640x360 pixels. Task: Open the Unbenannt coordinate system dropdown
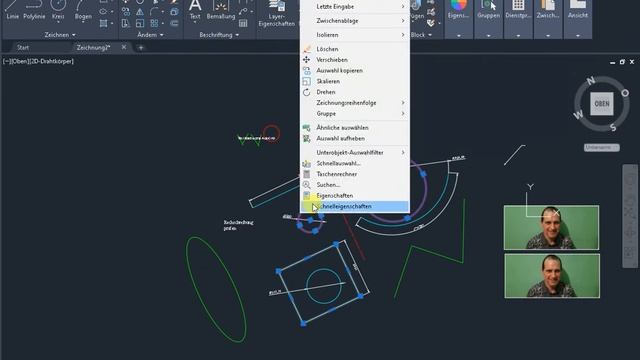point(602,147)
